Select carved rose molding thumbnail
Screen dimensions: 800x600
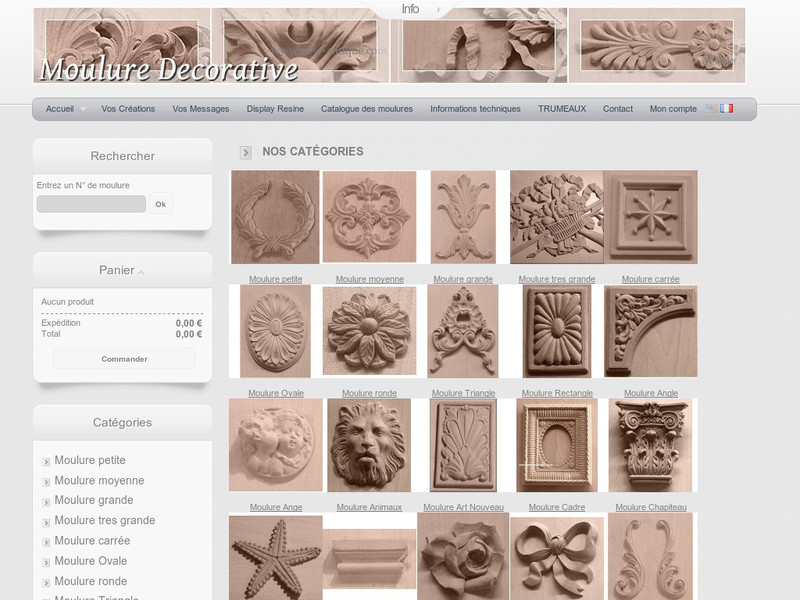click(x=463, y=557)
